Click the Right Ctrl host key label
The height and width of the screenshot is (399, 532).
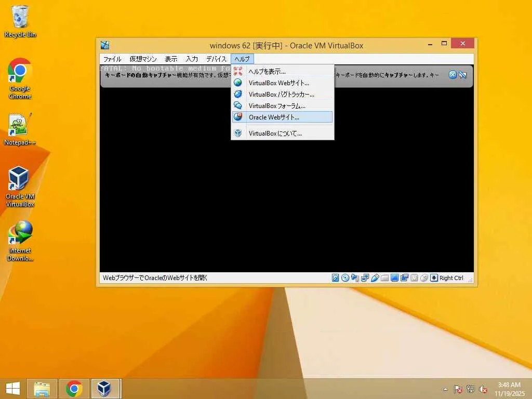click(x=451, y=278)
